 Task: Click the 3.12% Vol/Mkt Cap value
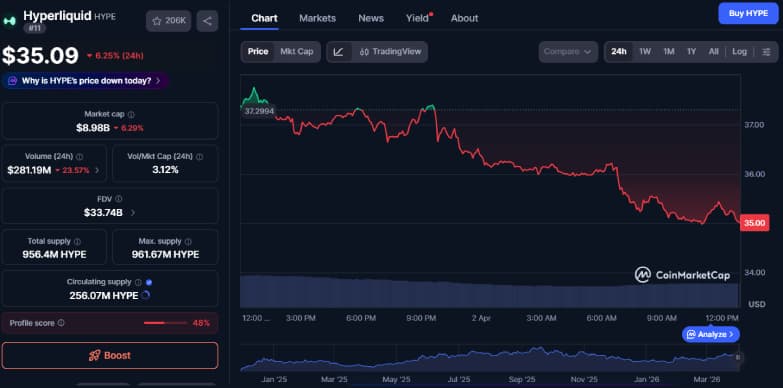coord(165,170)
